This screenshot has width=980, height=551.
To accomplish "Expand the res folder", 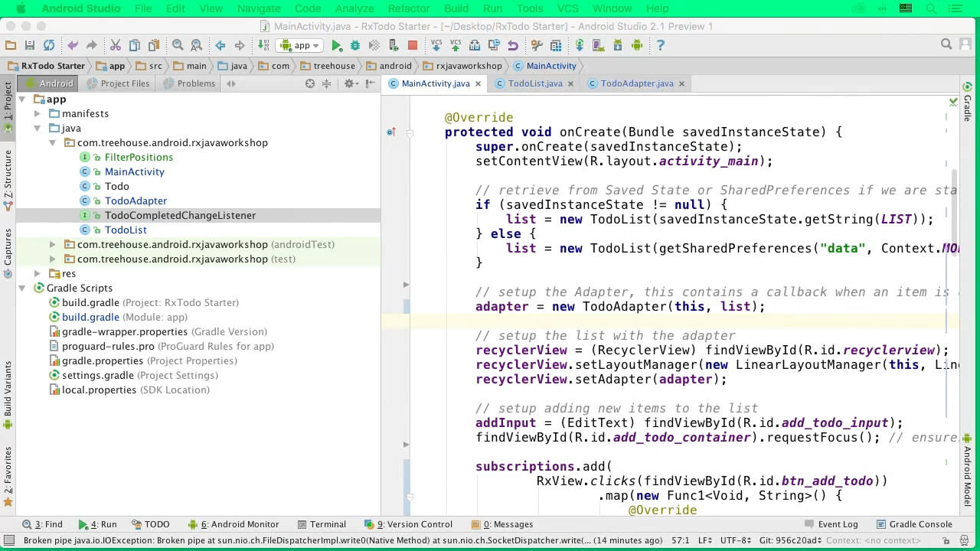I will click(x=37, y=273).
